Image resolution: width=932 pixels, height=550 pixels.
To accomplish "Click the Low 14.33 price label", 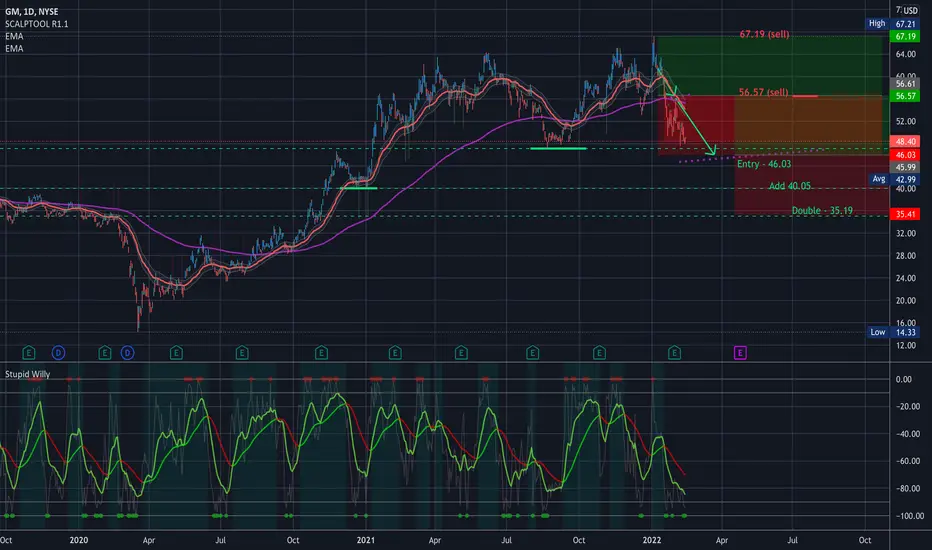I will 893,332.
